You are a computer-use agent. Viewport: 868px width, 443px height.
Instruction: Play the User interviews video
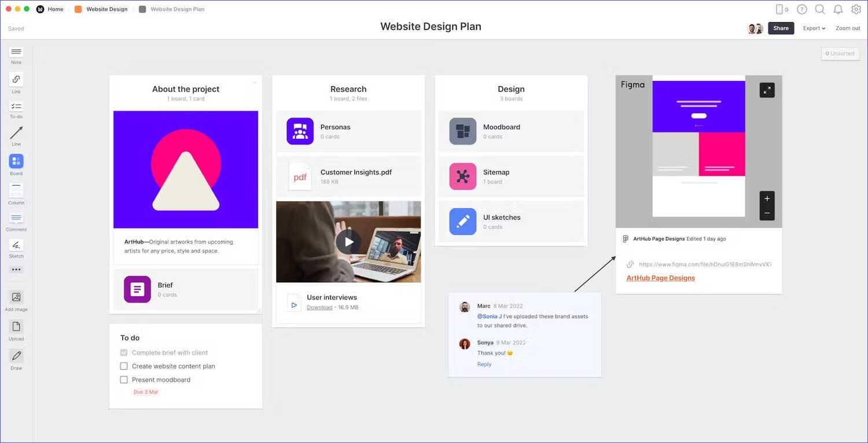348,241
